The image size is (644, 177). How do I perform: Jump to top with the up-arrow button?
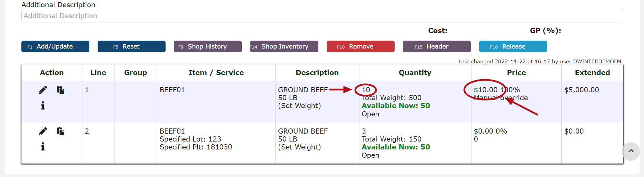tap(631, 151)
